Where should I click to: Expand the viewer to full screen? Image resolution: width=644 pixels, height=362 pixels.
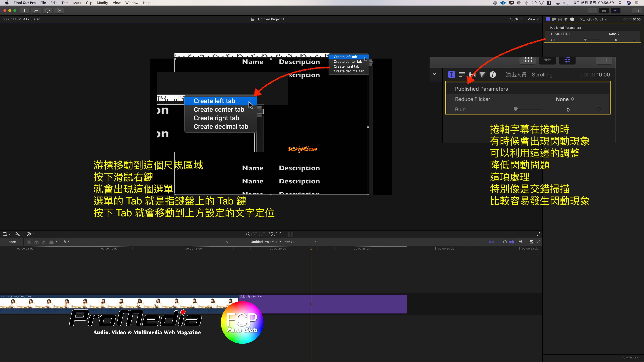538,234
